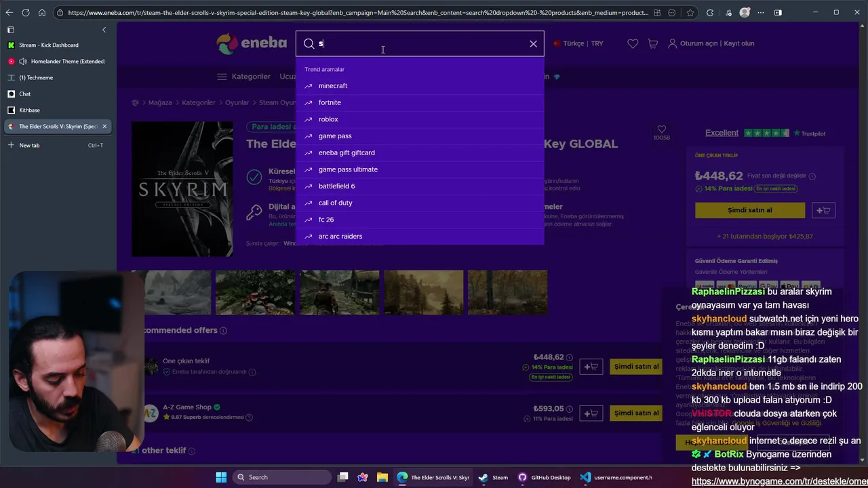Click the Skyrim cover art image
The width and height of the screenshot is (868, 488).
coord(182,189)
